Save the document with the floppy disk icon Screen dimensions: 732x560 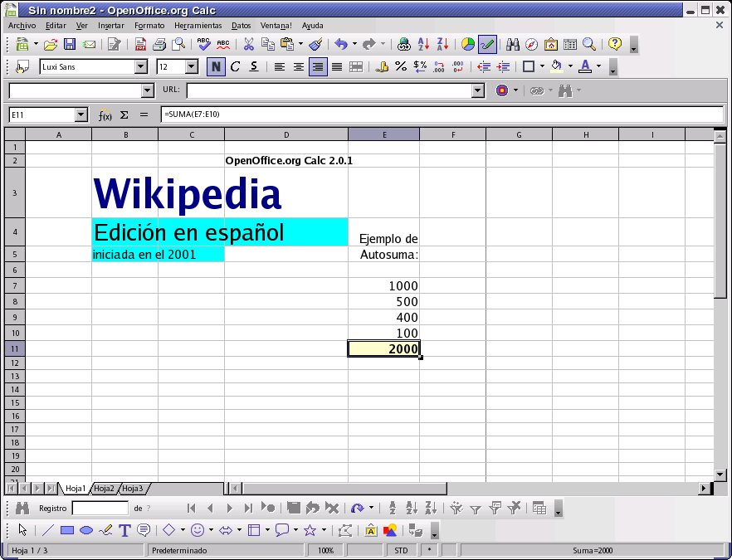click(x=70, y=44)
